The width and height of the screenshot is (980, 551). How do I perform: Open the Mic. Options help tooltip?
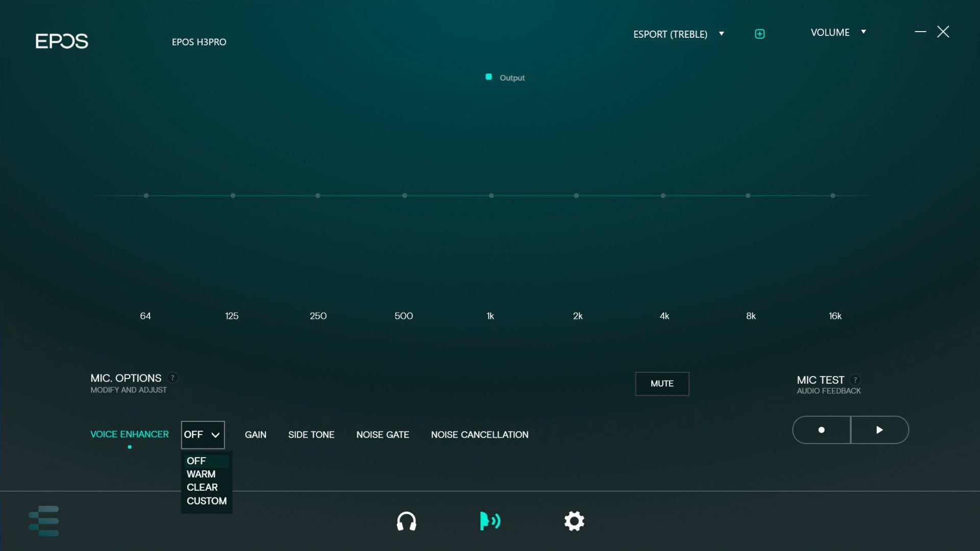click(x=172, y=378)
